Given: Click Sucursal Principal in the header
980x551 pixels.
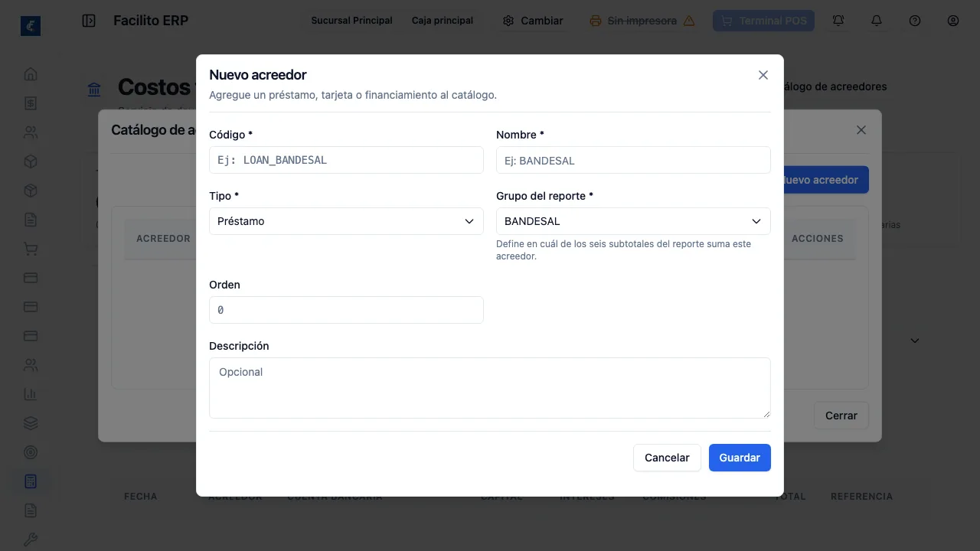Looking at the screenshot, I should [x=351, y=21].
